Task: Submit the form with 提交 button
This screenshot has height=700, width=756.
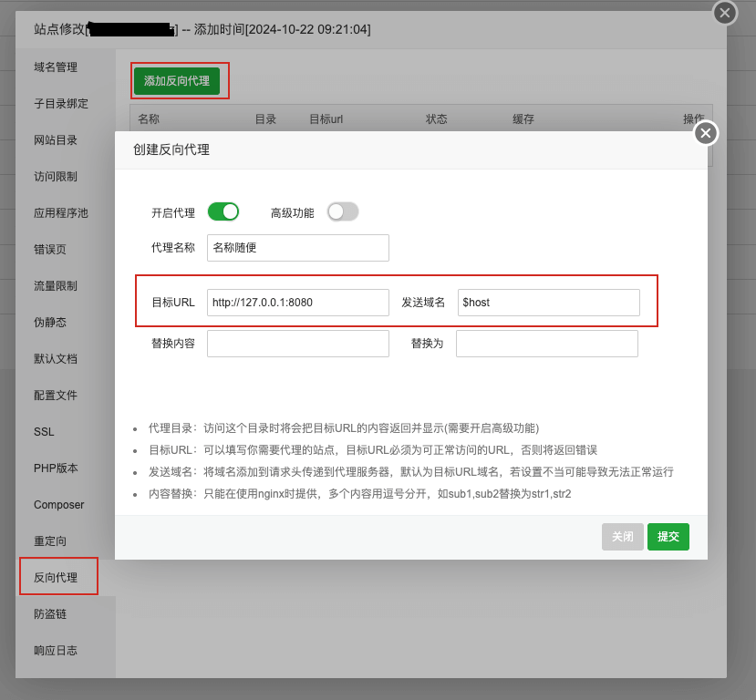Action: tap(668, 537)
